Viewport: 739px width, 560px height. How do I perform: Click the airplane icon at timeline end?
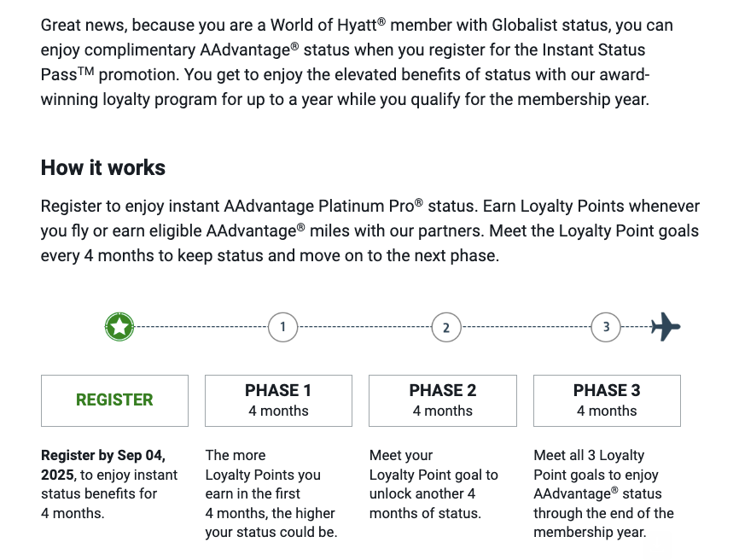[666, 326]
